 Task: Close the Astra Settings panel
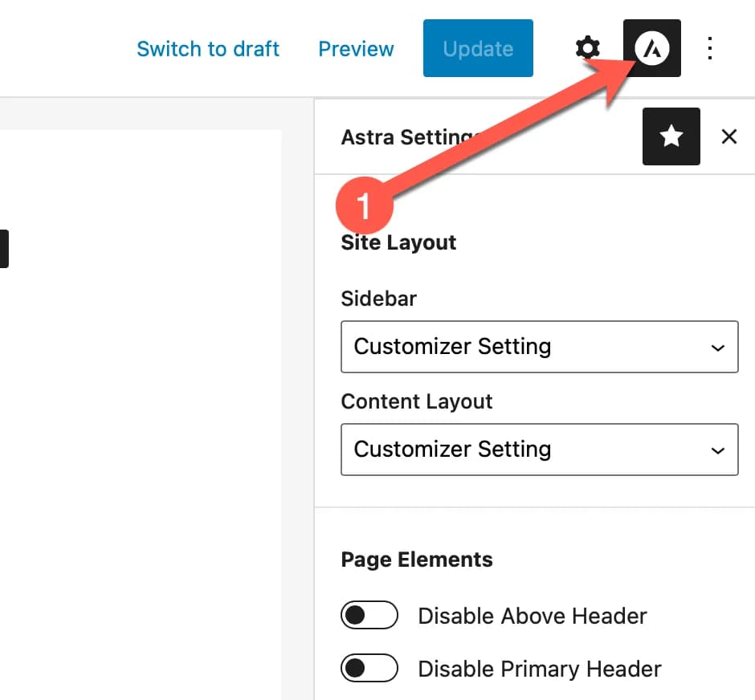728,136
